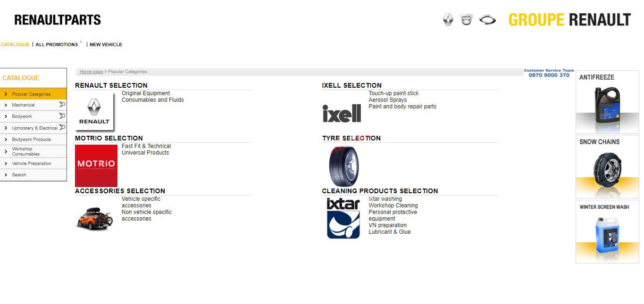Open the Touch-up paint stick link
644x304 pixels.
[x=393, y=93]
